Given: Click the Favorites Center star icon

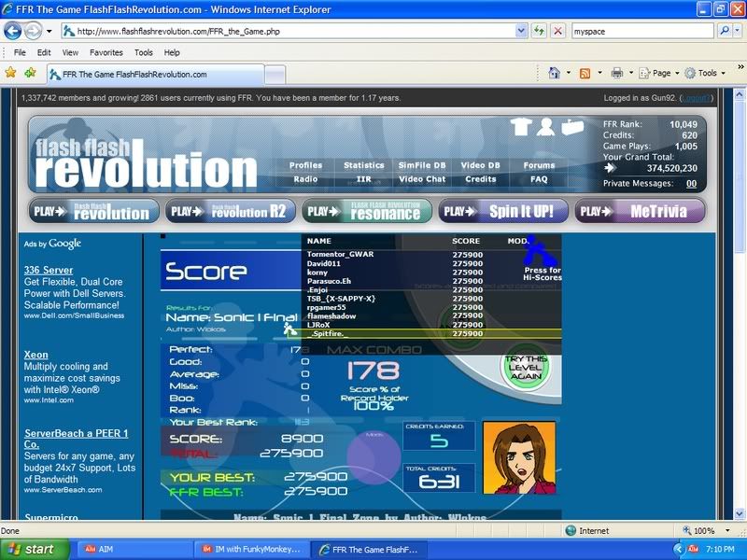Looking at the screenshot, I should click(10, 73).
